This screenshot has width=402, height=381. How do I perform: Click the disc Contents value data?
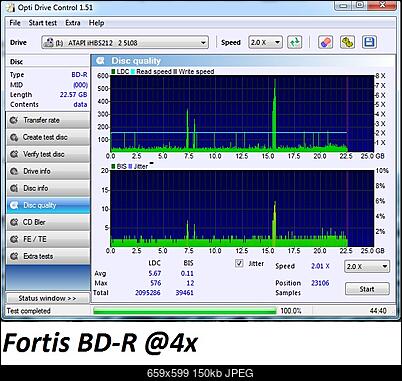(x=80, y=104)
